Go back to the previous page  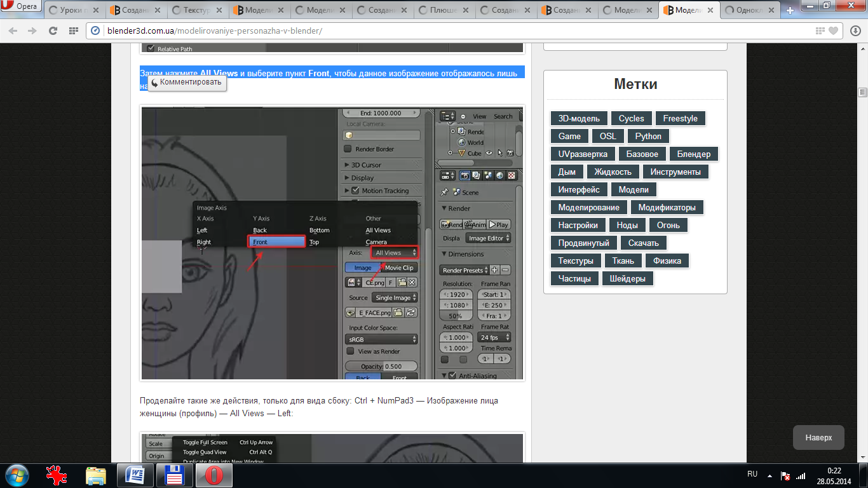coord(14,30)
